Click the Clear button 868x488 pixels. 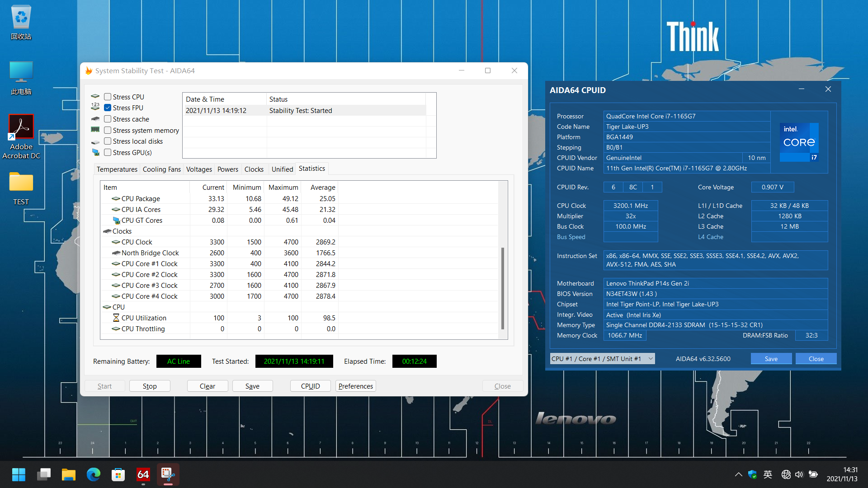tap(208, 386)
